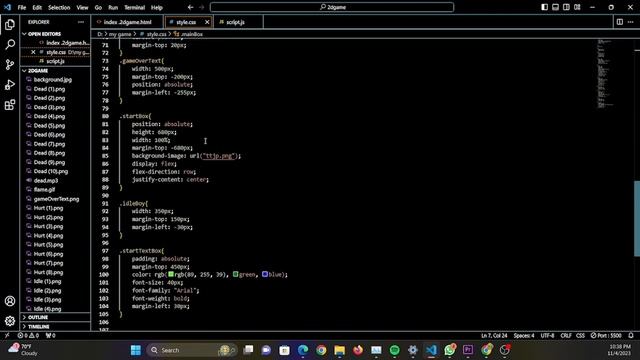Close the style.css tab
The image size is (640, 360).
coord(207,22)
